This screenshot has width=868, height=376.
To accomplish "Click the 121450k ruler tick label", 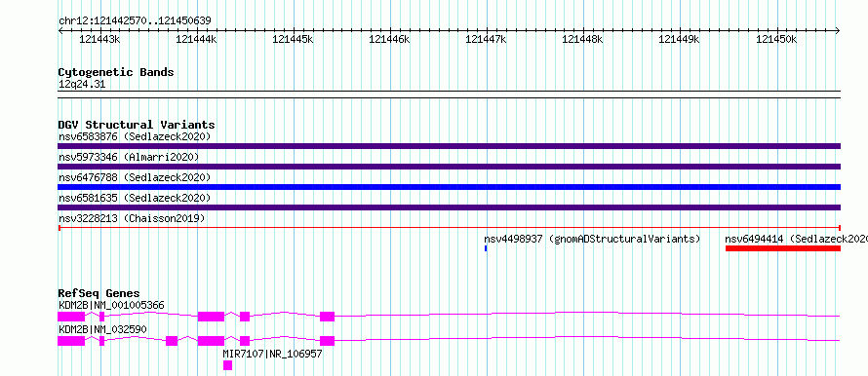I will (776, 39).
